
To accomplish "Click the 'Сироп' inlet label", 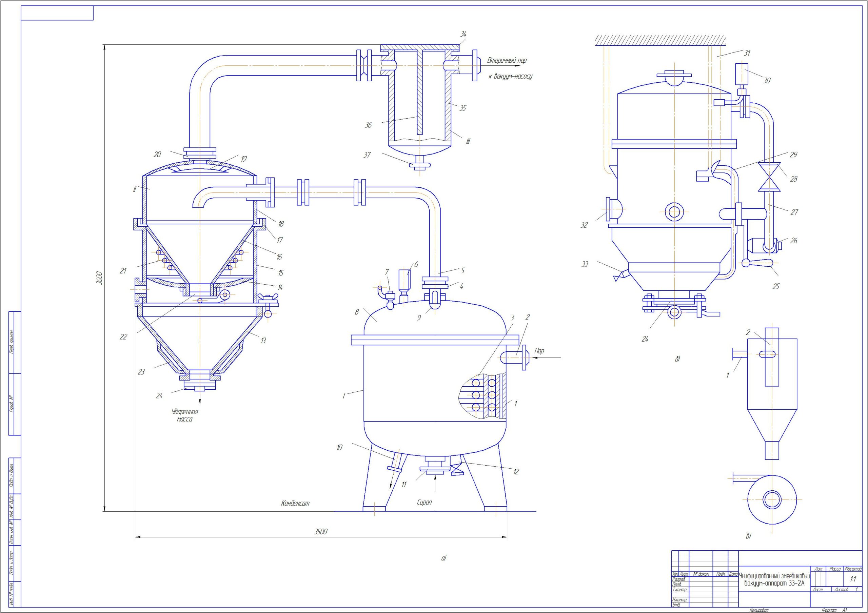I will click(x=424, y=502).
